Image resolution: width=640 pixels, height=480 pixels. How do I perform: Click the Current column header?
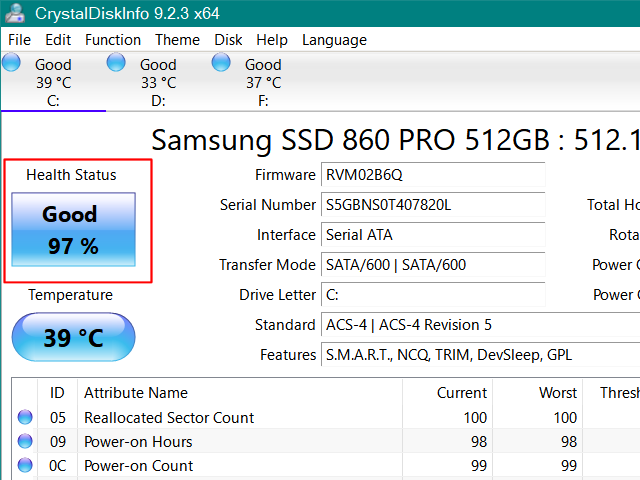pos(447,393)
